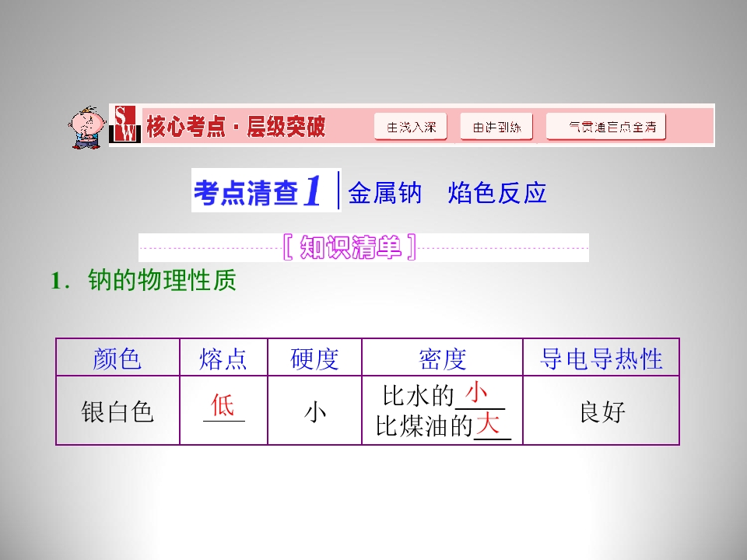The height and width of the screenshot is (560, 747).
Task: Click the 核心考点·层级突破 header title
Action: coord(236,126)
